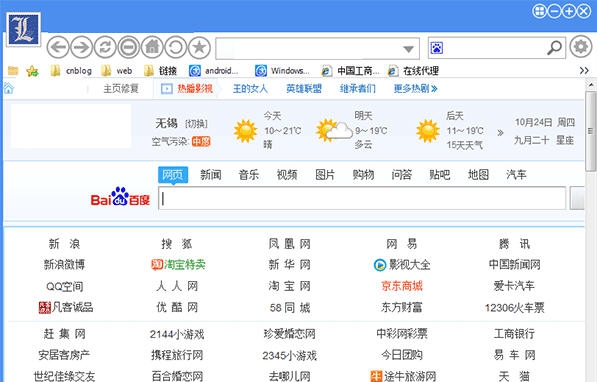597x382 pixels.
Task: Stop loading with the minus circle icon
Action: tap(129, 48)
